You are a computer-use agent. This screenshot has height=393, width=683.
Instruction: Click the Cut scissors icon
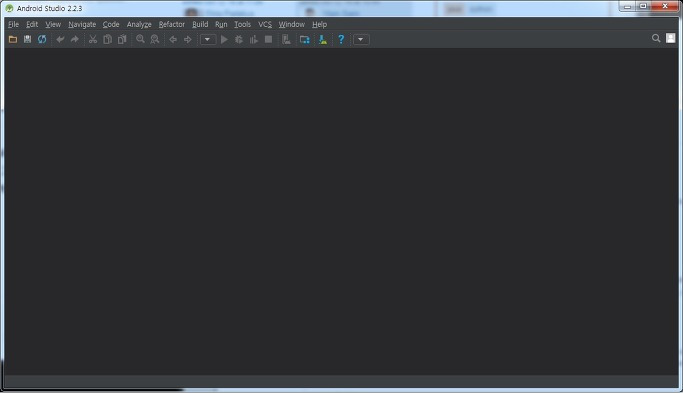tap(93, 40)
